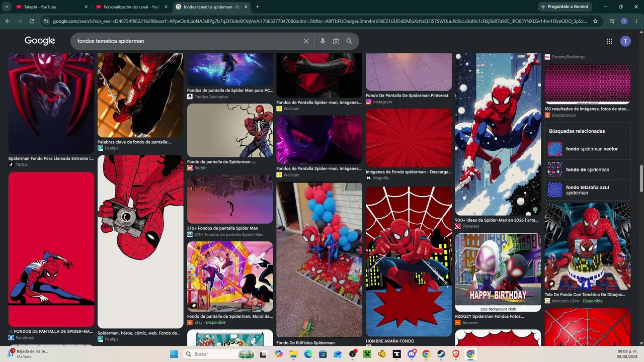Focus the Google search input field
This screenshot has width=644, height=362.
(x=186, y=41)
